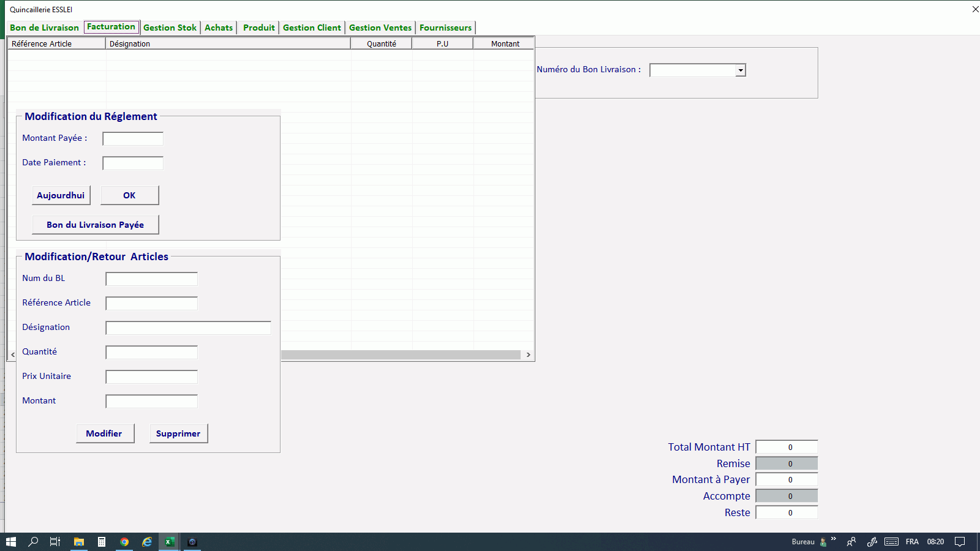Open the Windows notification center
This screenshot has height=551, width=980.
pyautogui.click(x=960, y=542)
